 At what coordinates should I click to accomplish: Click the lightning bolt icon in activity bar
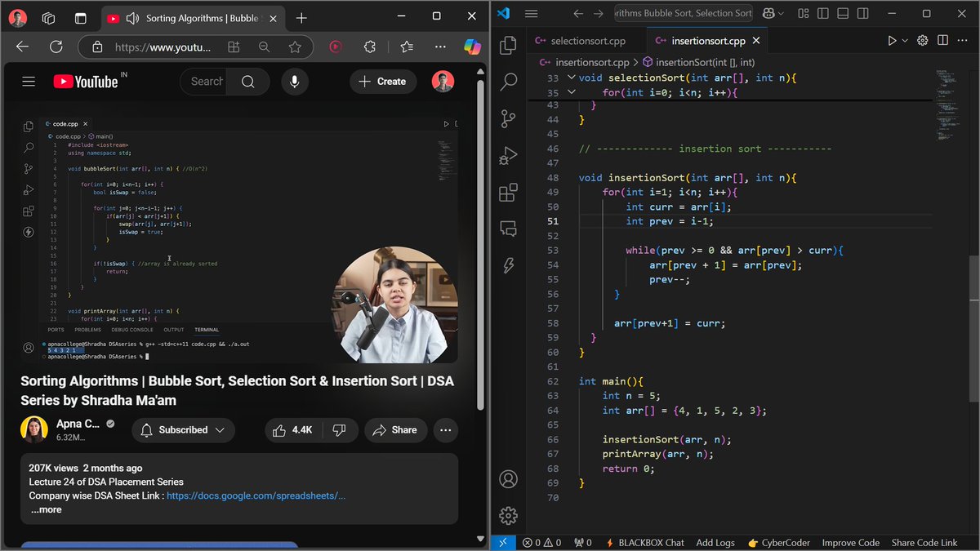(x=508, y=265)
